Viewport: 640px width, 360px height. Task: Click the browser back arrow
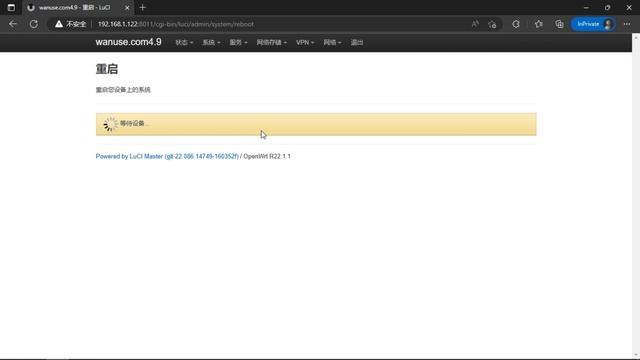point(13,24)
